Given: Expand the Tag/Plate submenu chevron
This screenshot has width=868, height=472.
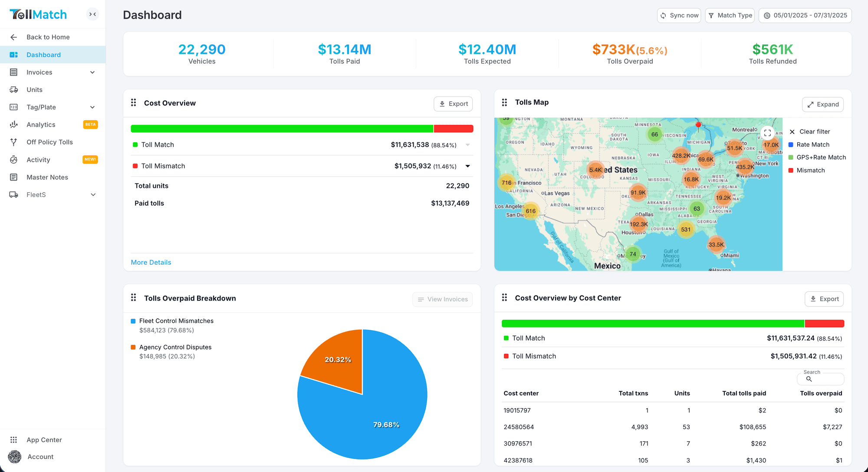Looking at the screenshot, I should 92,107.
